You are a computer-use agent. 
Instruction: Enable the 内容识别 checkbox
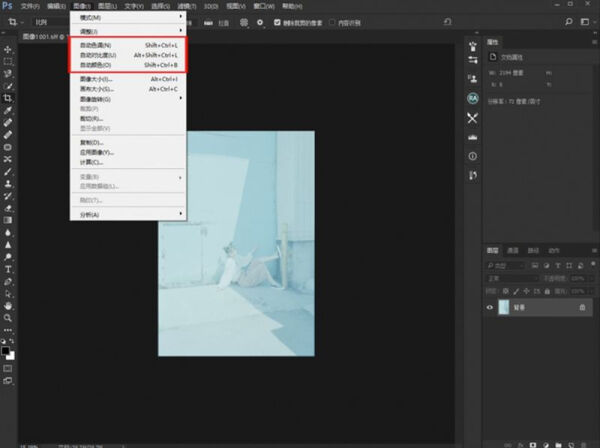pos(332,23)
